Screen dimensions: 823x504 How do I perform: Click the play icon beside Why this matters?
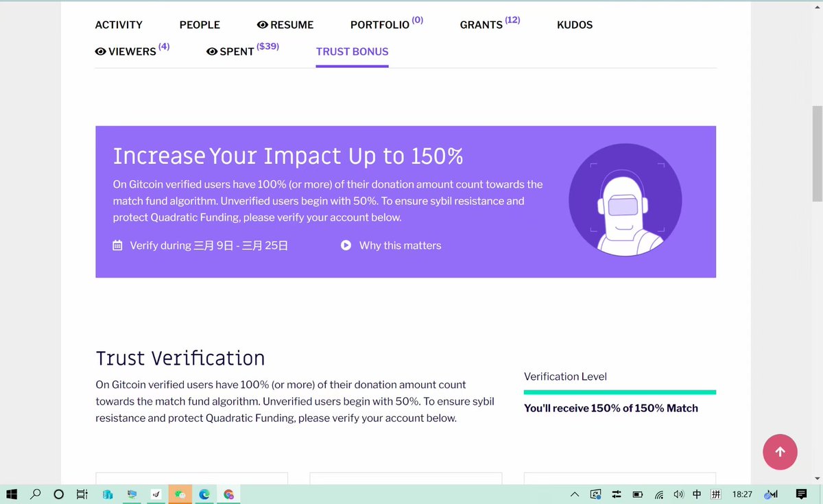click(346, 245)
